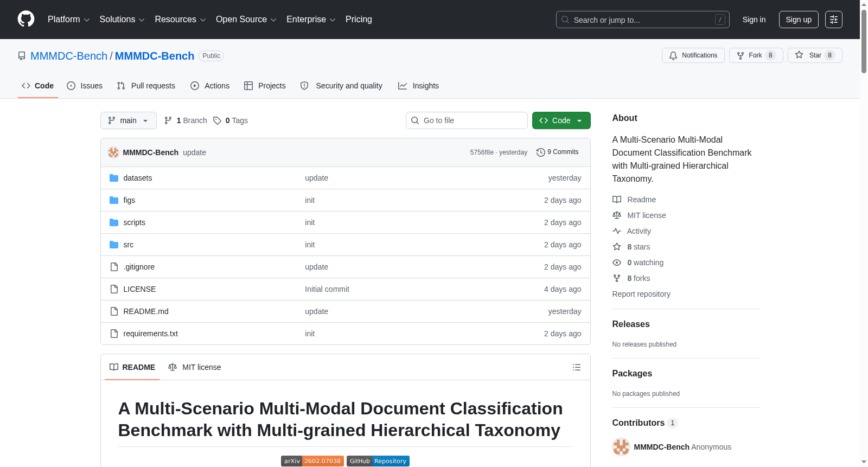Click the Notifications bell button
Viewport: 868px width, 467px height.
pyautogui.click(x=693, y=55)
